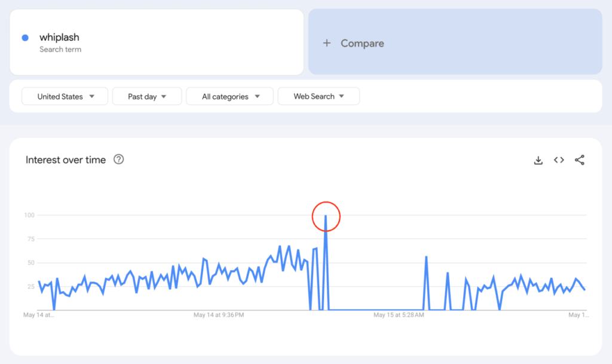Image resolution: width=612 pixels, height=364 pixels.
Task: Open the embed code icon
Action: 559,160
